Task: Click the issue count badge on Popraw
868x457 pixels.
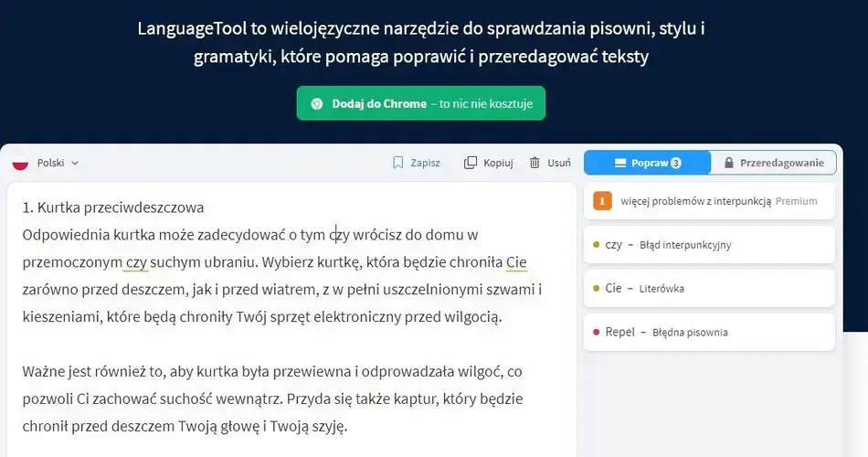Action: (676, 163)
